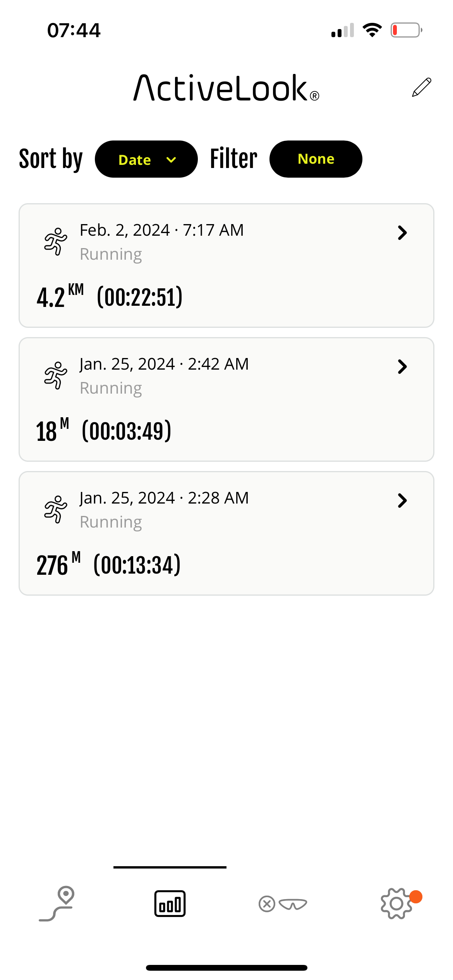Viewport: 453px width, 980px height.
Task: Open the Sort by Date dropdown
Action: tap(146, 159)
